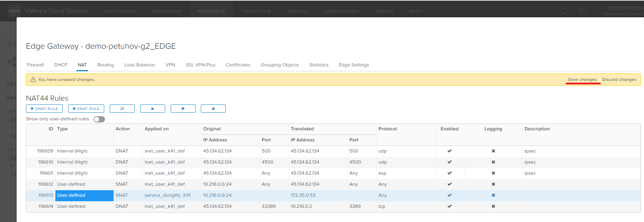Expand the More dropdown in top navigation
The height and width of the screenshot is (222, 644).
(x=417, y=11)
